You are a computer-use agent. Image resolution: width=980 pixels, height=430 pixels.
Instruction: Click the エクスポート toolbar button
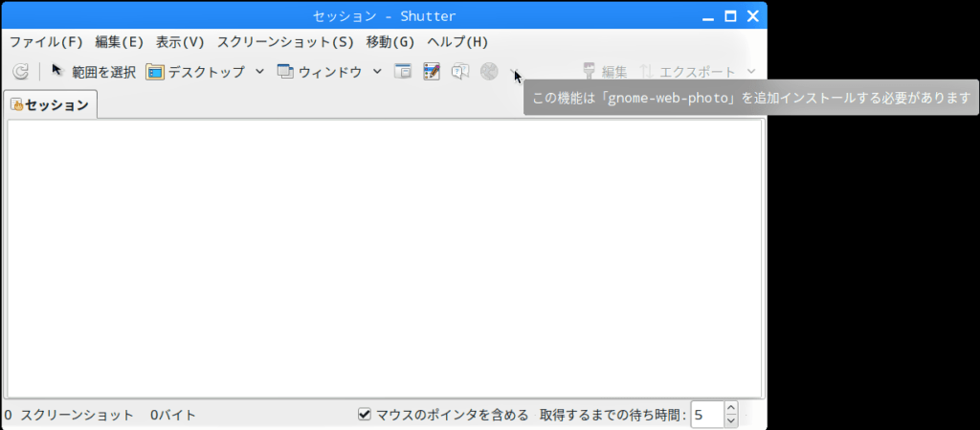(x=687, y=72)
